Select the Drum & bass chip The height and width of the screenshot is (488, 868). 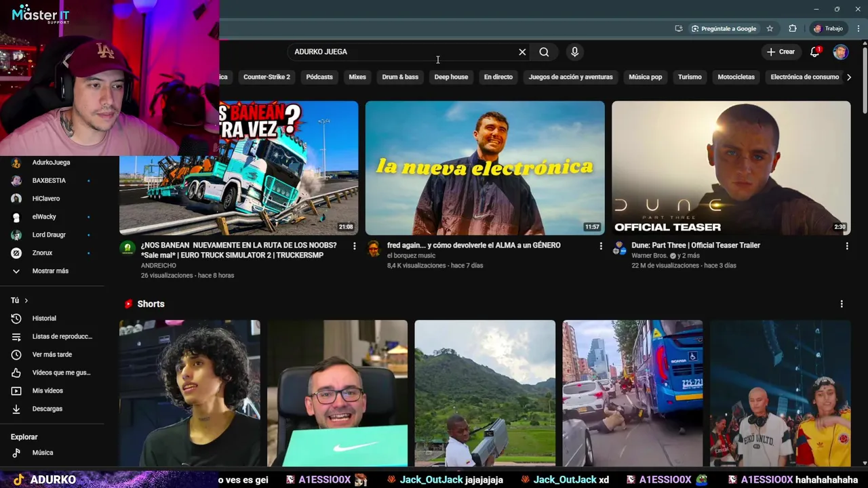coord(400,77)
